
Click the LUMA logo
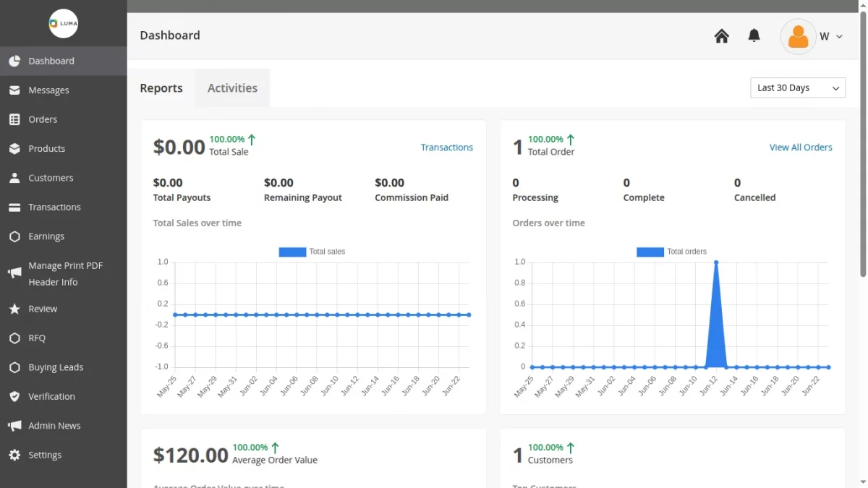click(x=63, y=24)
